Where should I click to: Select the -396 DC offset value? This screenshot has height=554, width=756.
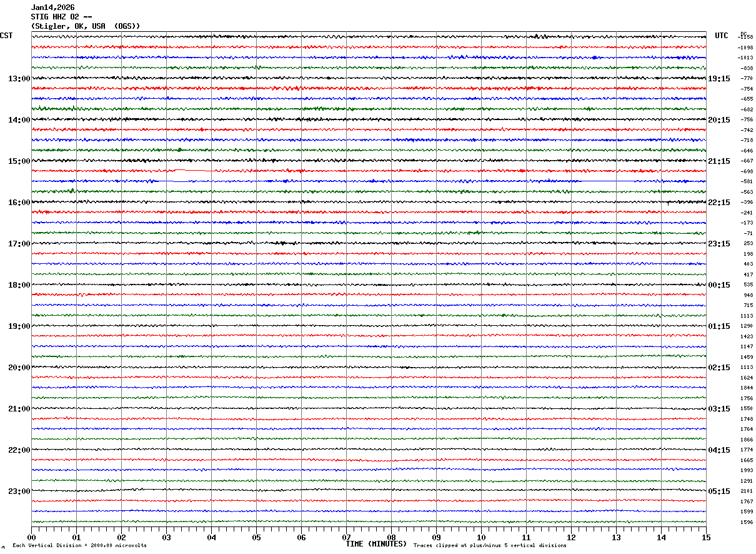tap(747, 202)
